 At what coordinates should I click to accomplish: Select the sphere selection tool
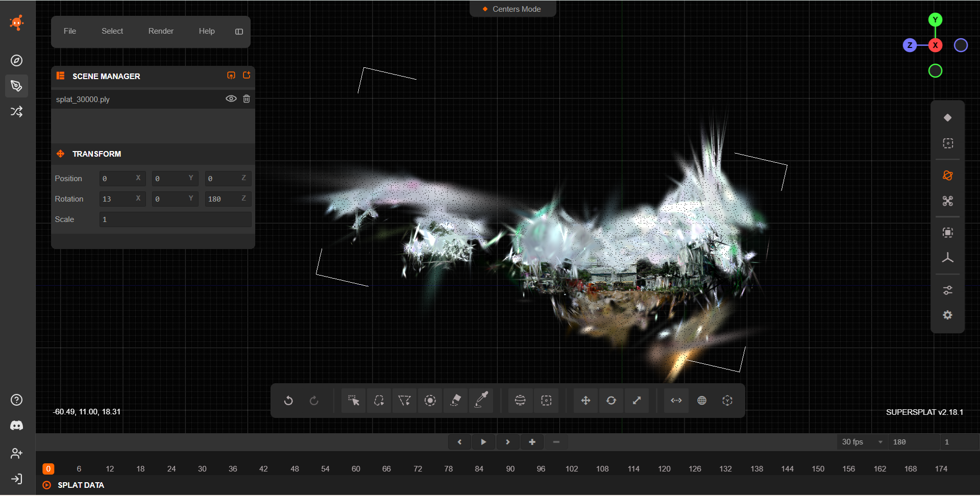[x=520, y=401]
